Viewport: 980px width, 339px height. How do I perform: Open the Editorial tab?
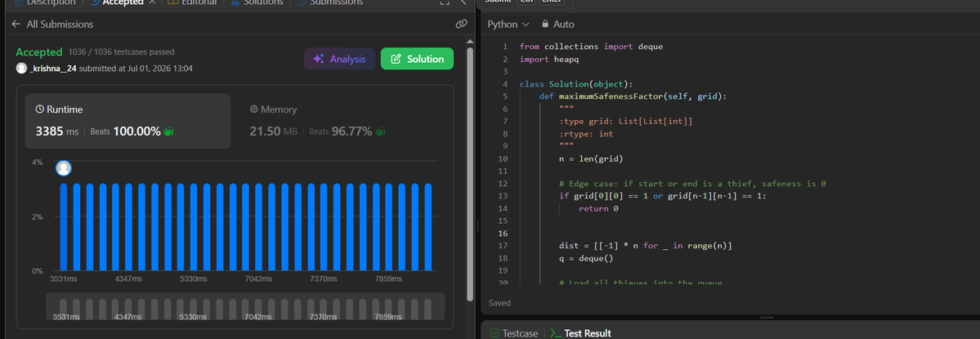[193, 2]
